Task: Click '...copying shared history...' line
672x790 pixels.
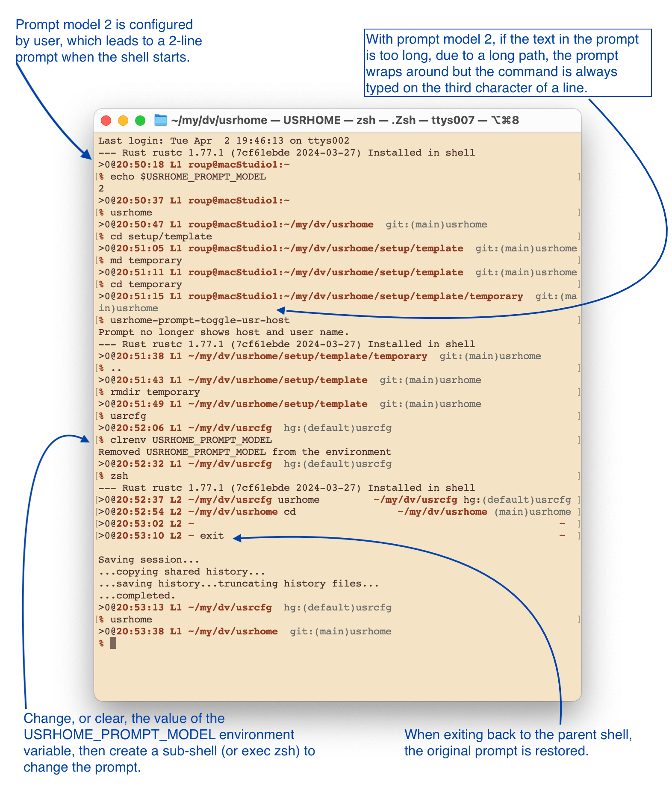Action: click(182, 572)
